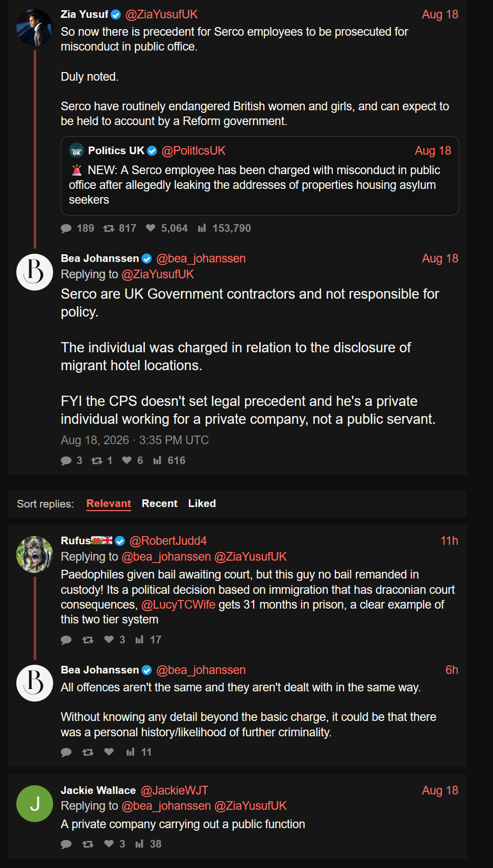
Task: Click retweet icon on Bea's 6h reply
Action: click(88, 752)
